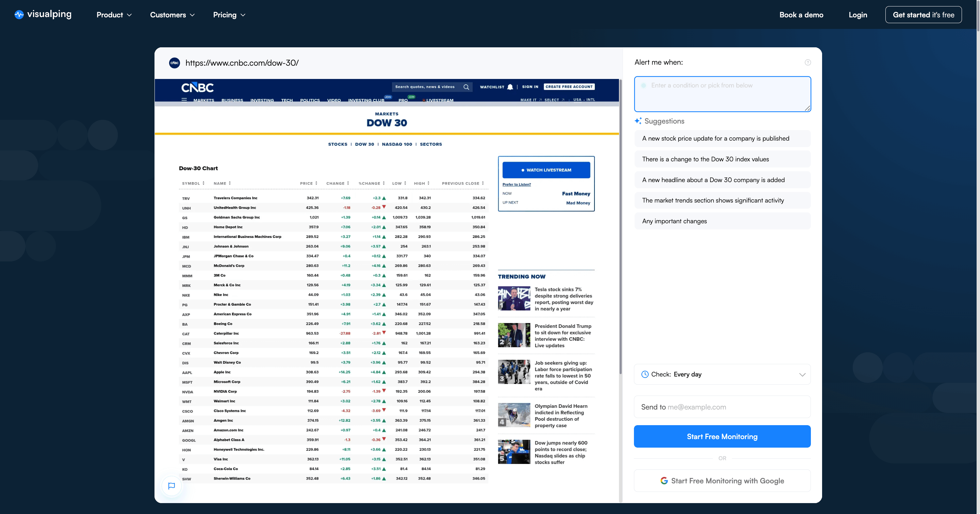Sort table by Name column arrows
Image resolution: width=980 pixels, height=514 pixels.
[230, 183]
